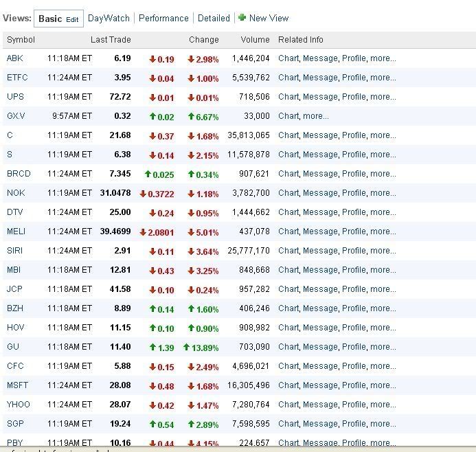Expand more... options for GX.V row
The image size is (476, 452).
click(x=315, y=116)
